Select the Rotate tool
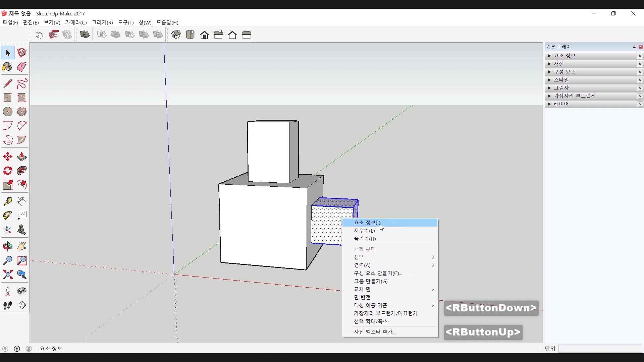The height and width of the screenshot is (362, 644). click(x=7, y=171)
